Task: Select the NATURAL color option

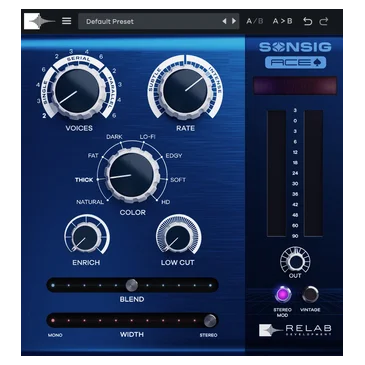Action: (x=90, y=202)
